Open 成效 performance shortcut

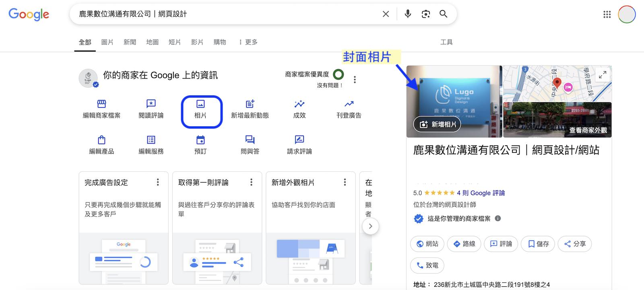(x=299, y=109)
